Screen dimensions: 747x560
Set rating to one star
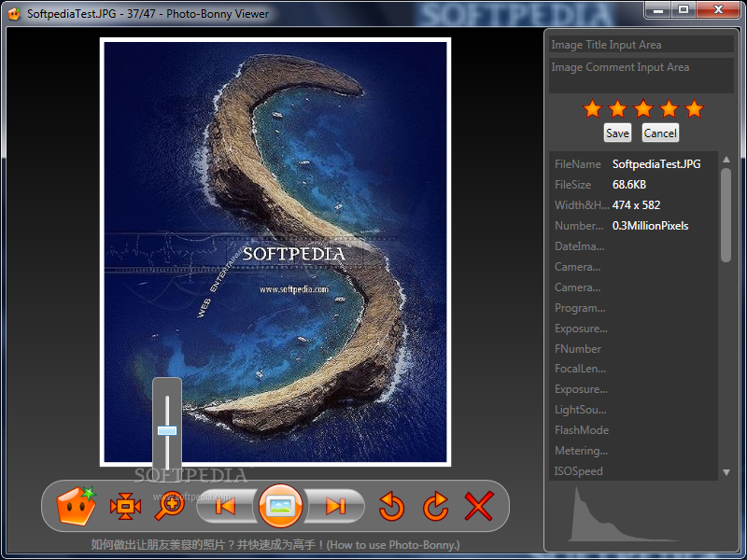point(592,109)
